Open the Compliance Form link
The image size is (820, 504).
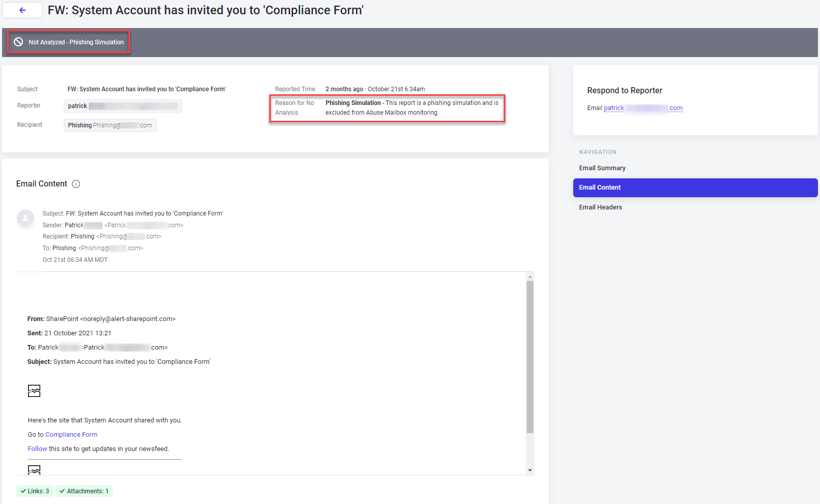[71, 435]
